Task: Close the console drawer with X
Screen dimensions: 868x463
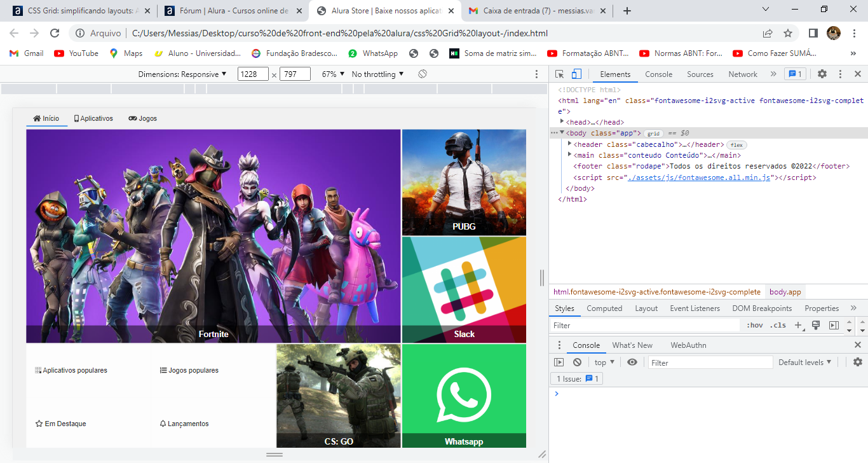Action: [x=857, y=345]
